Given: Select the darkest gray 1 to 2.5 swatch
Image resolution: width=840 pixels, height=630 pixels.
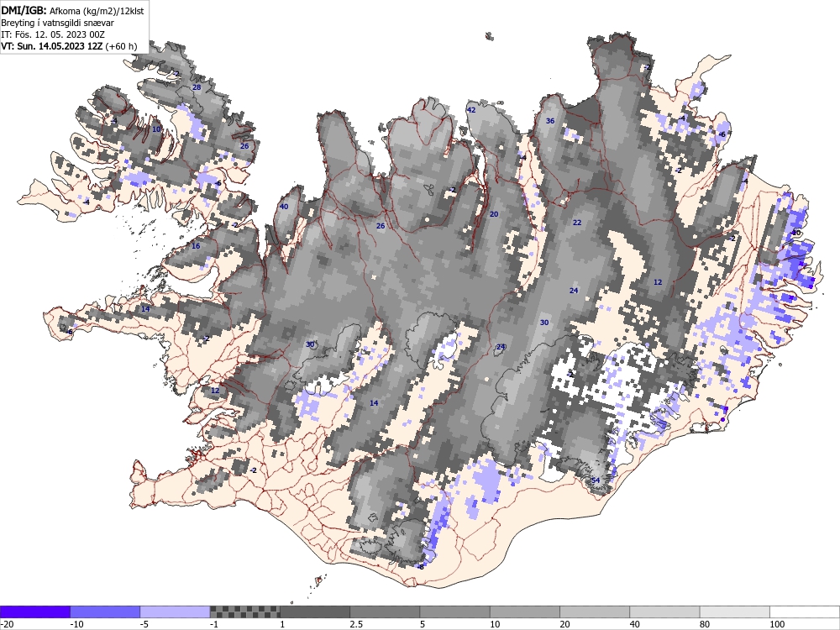Looking at the screenshot, I should (315, 612).
